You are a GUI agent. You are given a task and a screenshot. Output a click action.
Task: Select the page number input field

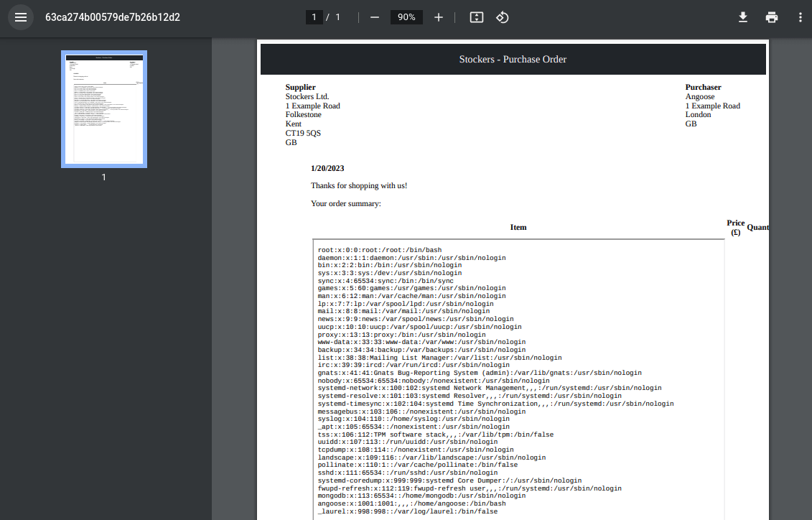314,17
